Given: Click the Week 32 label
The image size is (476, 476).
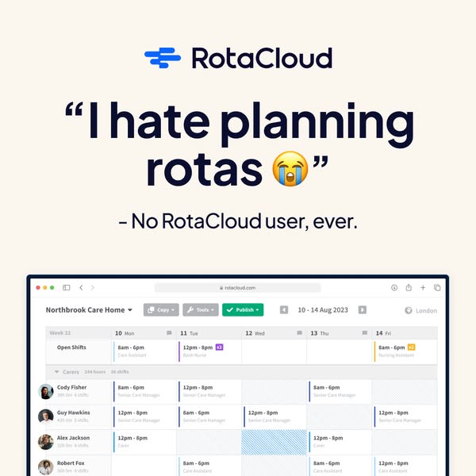Looking at the screenshot, I should coord(60,332).
